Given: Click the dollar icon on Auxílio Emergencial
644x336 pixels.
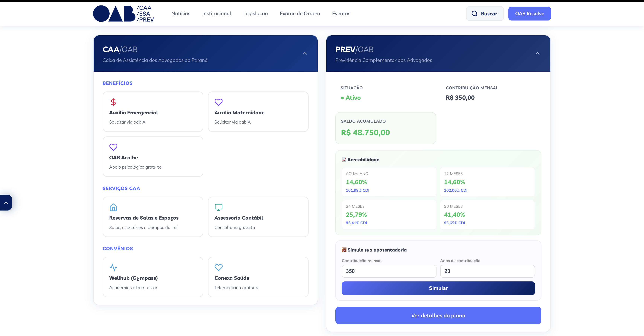Looking at the screenshot, I should tap(113, 102).
